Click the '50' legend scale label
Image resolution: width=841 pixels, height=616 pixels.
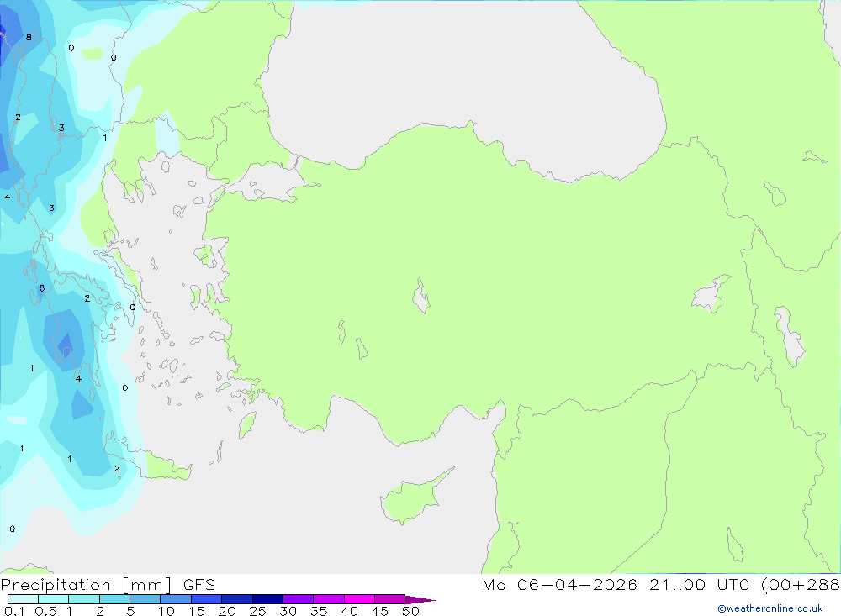[411, 611]
